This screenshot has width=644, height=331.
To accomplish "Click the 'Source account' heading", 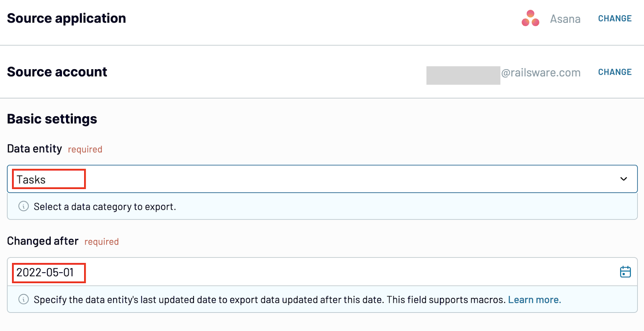I will click(x=57, y=72).
